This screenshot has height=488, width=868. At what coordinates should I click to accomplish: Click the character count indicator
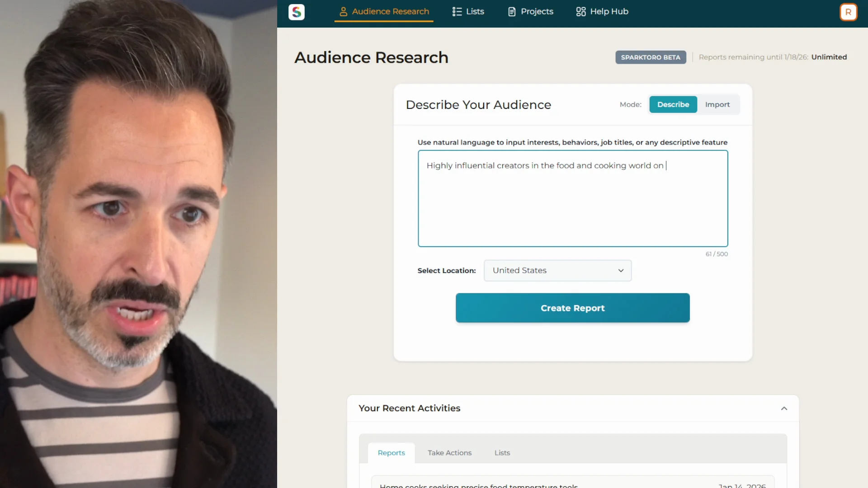[x=717, y=253]
